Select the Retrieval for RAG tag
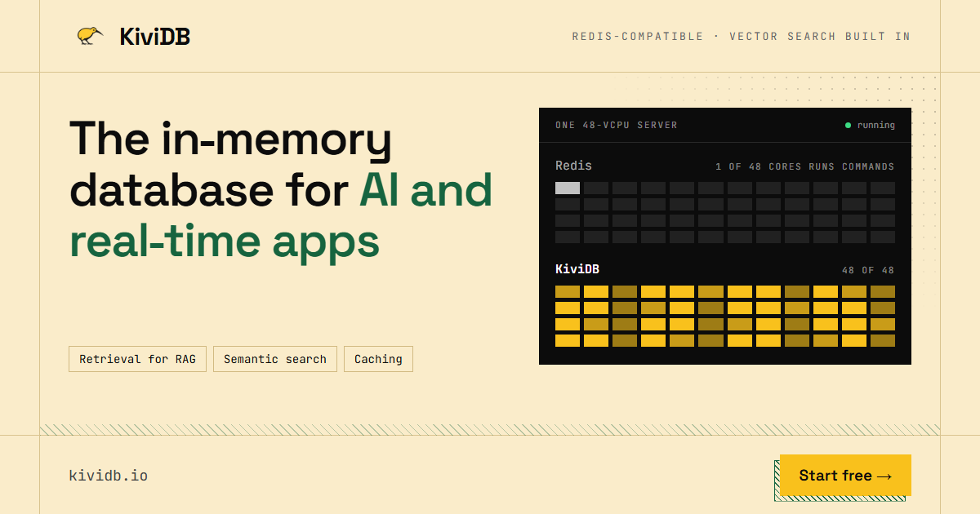The image size is (980, 514). click(138, 359)
